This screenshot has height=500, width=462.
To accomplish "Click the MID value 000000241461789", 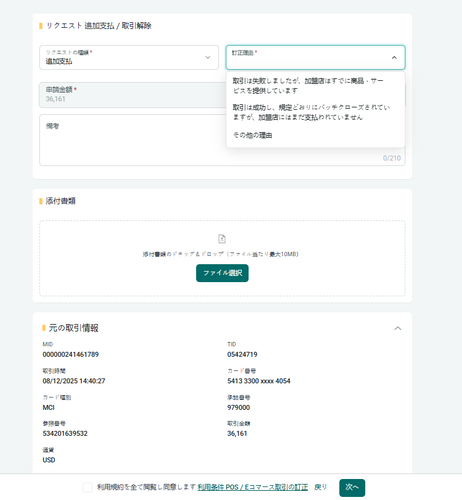I will 71,354.
